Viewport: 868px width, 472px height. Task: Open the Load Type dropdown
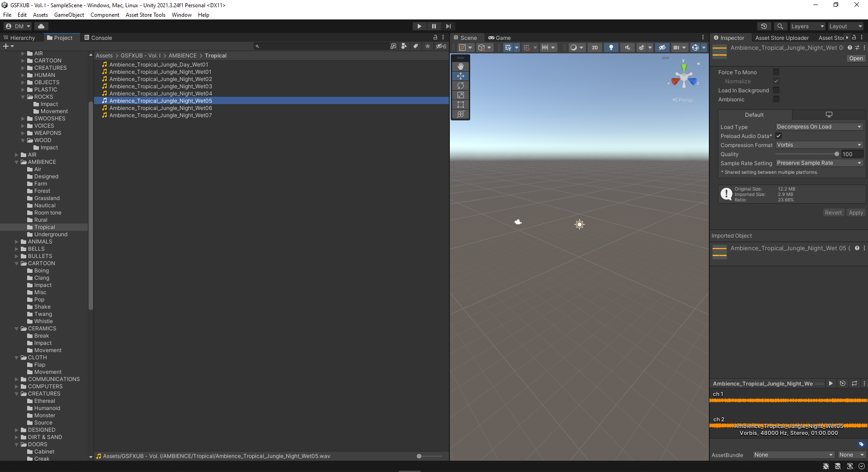click(819, 127)
